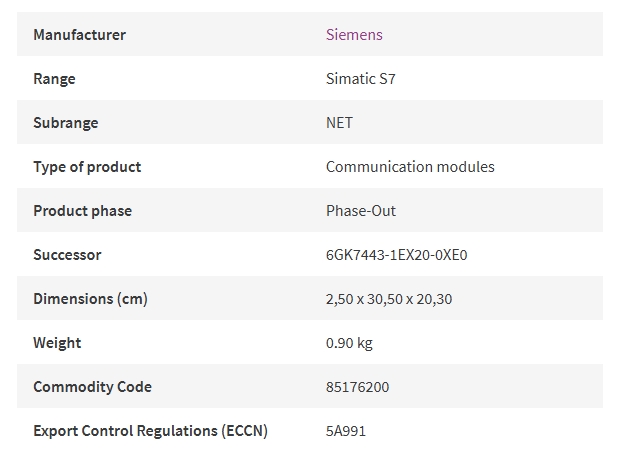Click the Manufacturer label
Screen dimensions: 623x451
tap(79, 35)
